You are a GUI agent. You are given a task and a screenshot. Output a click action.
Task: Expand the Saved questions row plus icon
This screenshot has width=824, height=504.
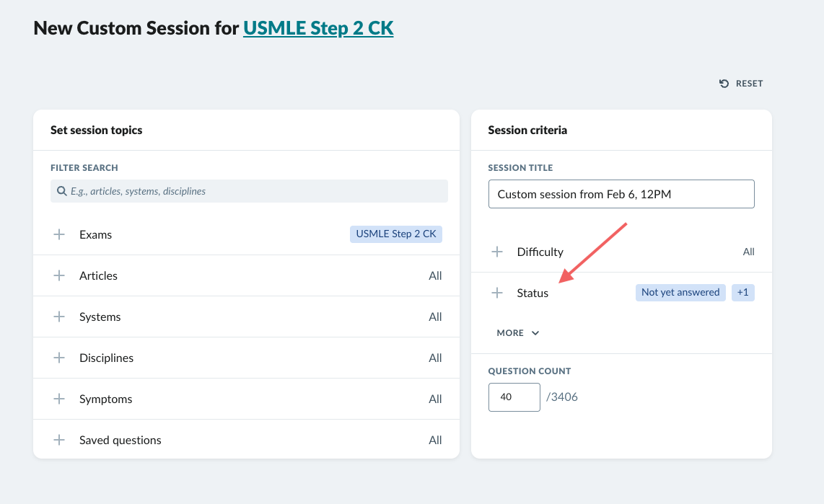pos(59,440)
